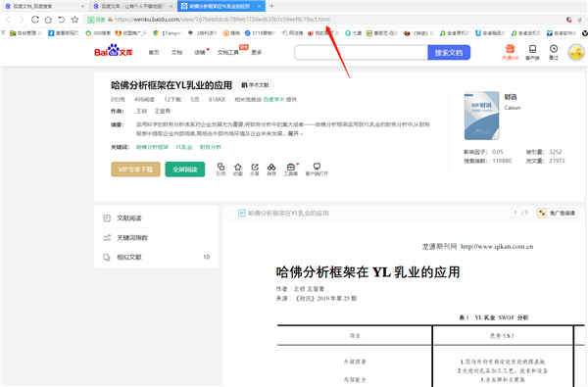
Task: Click the wenku search input field
Action: point(361,53)
